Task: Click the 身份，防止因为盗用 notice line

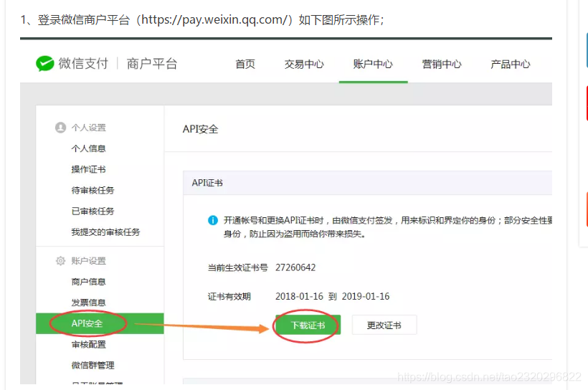Action: click(x=295, y=234)
